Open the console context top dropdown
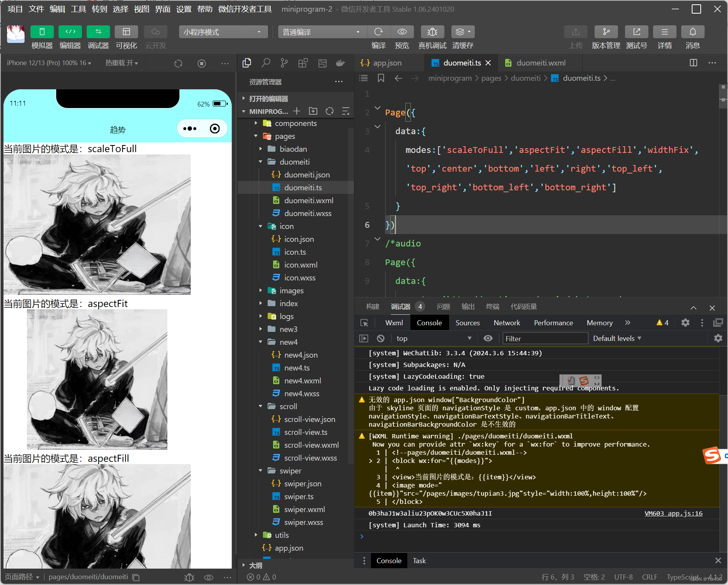 click(x=434, y=339)
